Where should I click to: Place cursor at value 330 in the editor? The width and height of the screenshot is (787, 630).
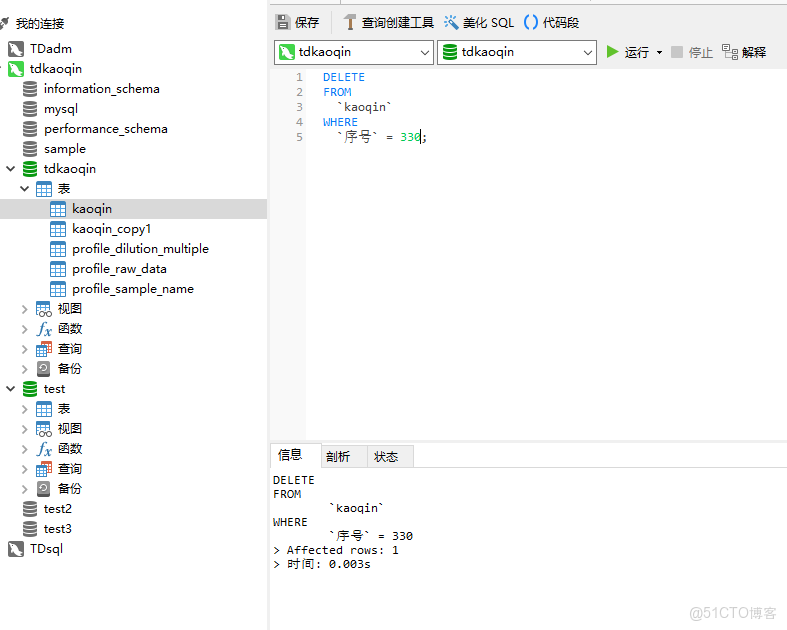pos(410,137)
